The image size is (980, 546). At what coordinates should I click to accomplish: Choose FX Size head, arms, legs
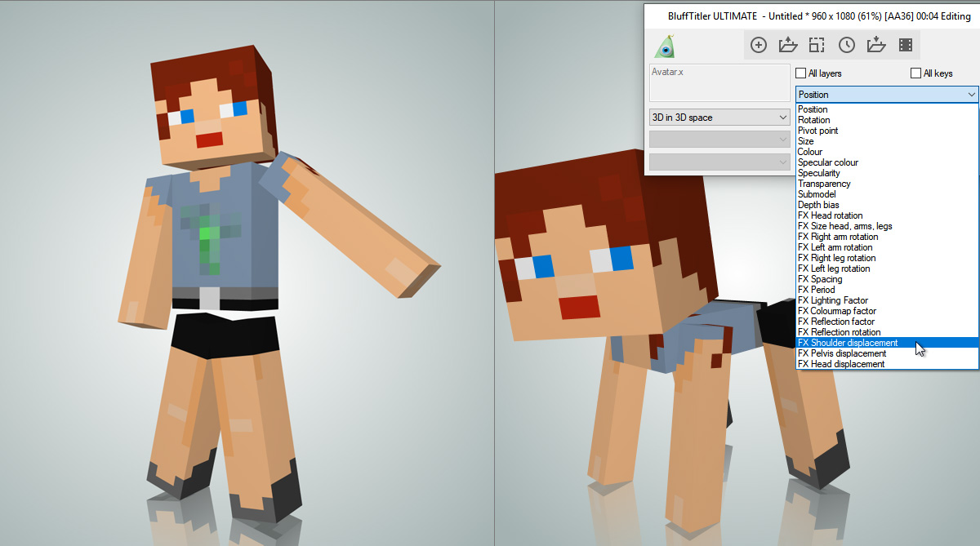(x=887, y=226)
